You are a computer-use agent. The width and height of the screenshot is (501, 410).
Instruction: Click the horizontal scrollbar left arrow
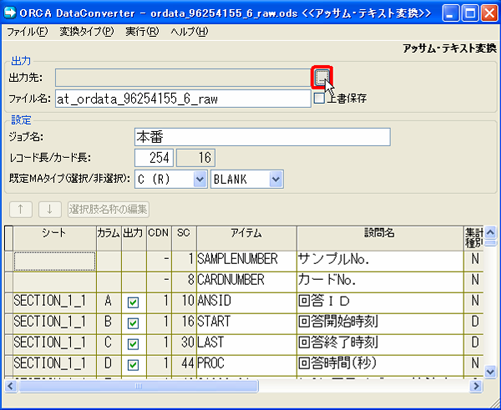click(x=10, y=386)
